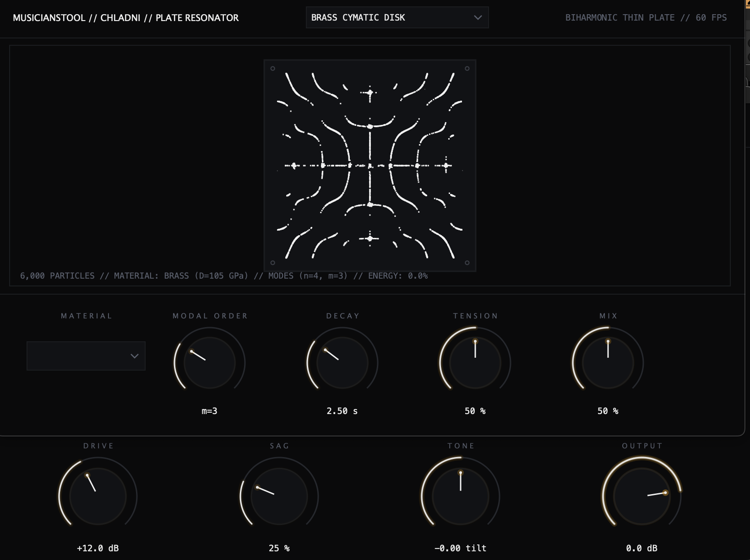Click the Biharmonic Thin Plate 60 FPS label
The height and width of the screenshot is (560, 750).
(646, 17)
